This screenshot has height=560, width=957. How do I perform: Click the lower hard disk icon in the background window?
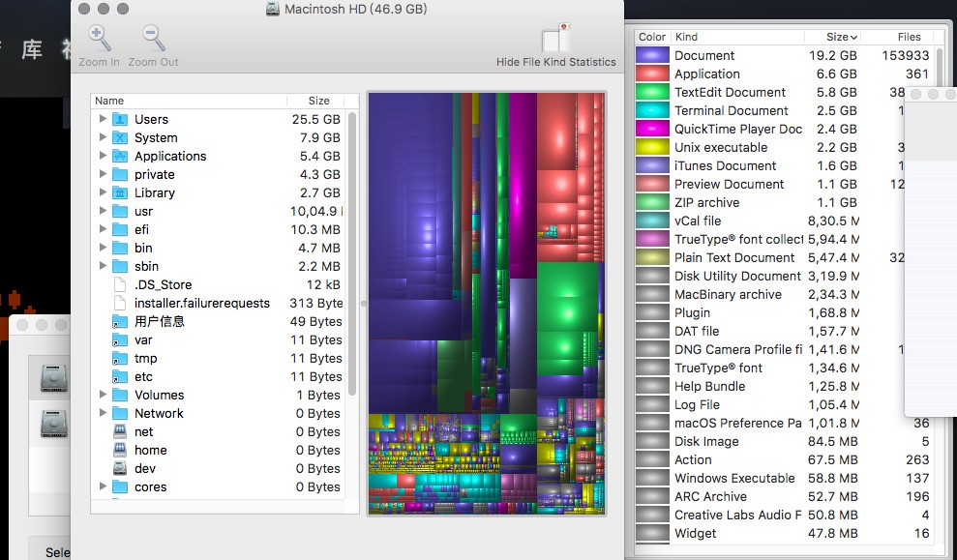click(54, 424)
